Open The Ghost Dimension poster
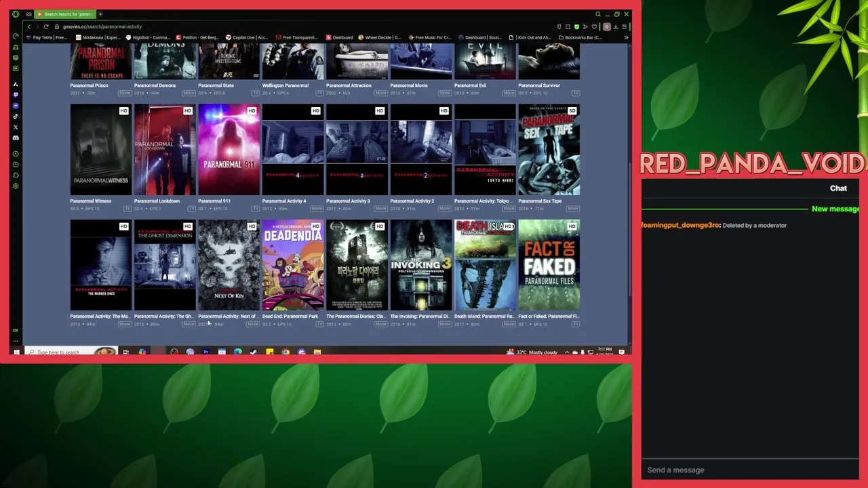This screenshot has width=868, height=488. pos(164,265)
